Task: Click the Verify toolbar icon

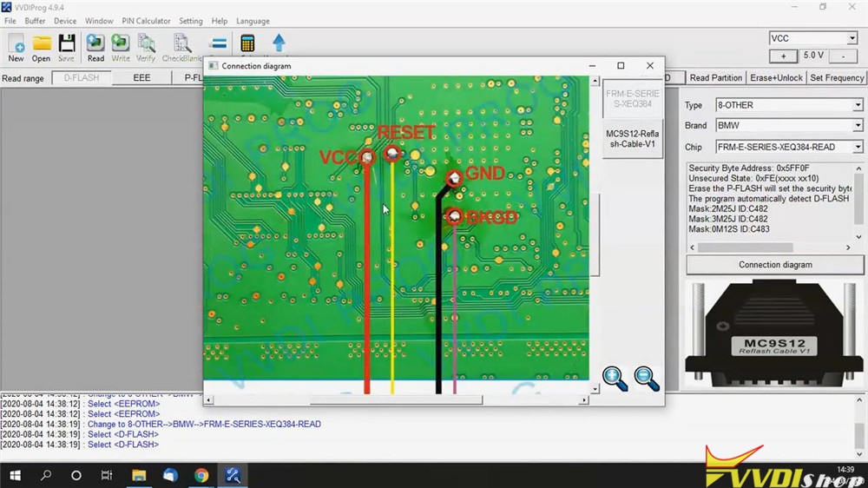Action: pos(146,47)
